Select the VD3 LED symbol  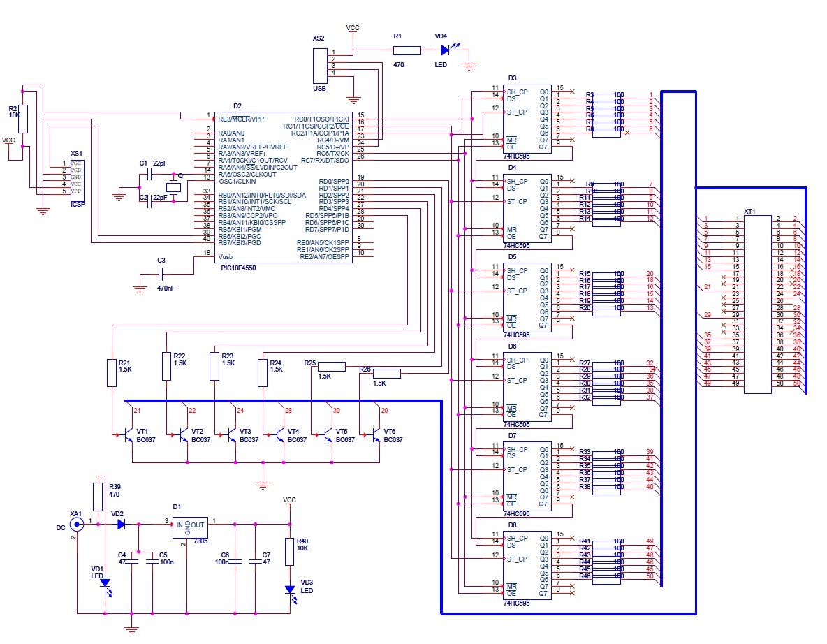pos(291,594)
